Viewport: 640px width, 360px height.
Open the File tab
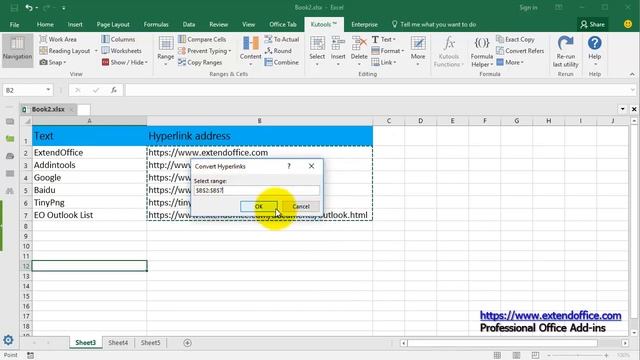pos(14,24)
